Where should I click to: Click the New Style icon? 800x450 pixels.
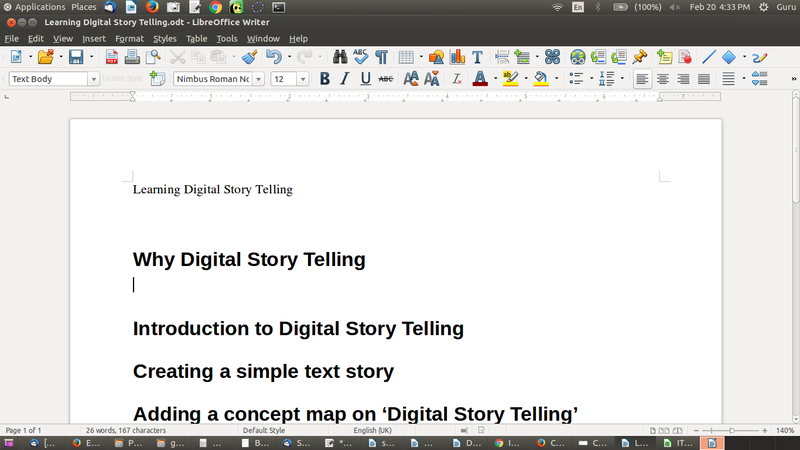tap(157, 79)
